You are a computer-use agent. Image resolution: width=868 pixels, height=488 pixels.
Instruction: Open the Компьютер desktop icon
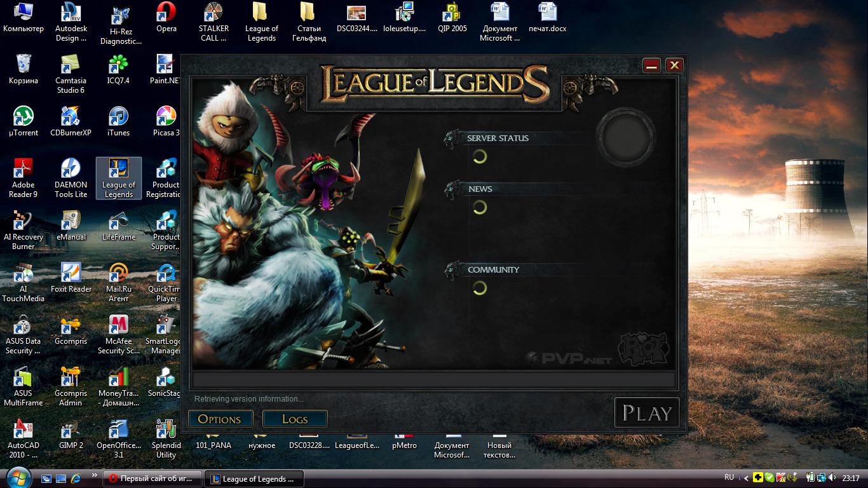[x=24, y=18]
